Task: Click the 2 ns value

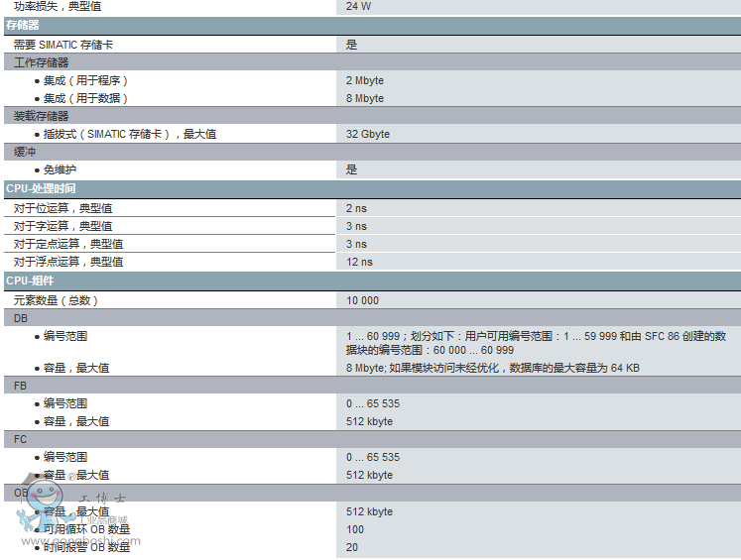Action: point(356,208)
